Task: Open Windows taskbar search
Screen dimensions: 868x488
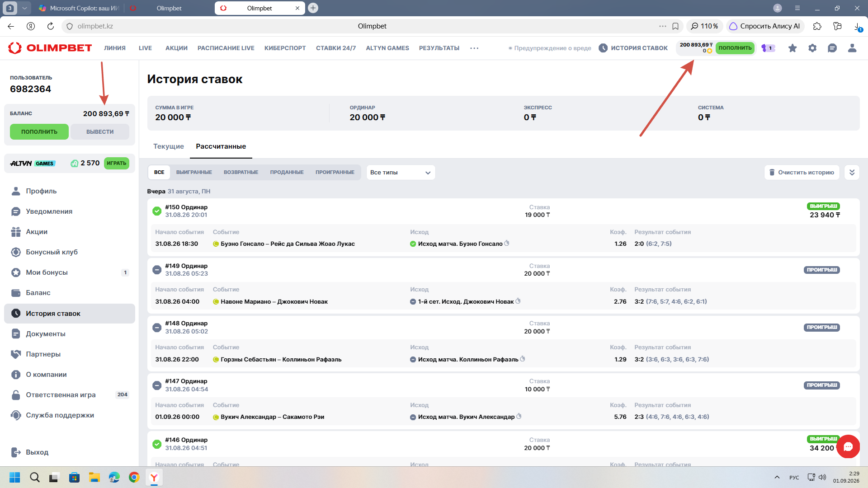Action: 34,477
